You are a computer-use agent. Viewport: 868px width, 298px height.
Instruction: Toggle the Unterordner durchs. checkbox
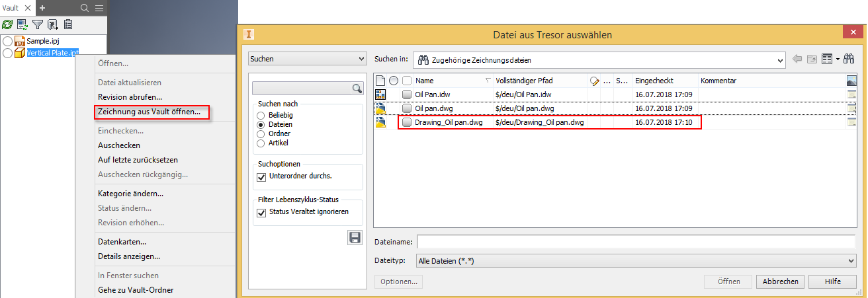point(261,176)
